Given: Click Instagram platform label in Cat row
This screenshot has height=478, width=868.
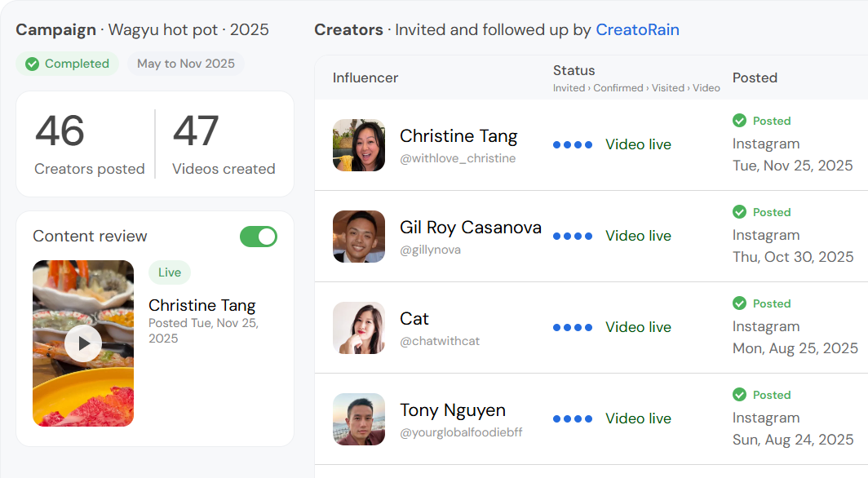Looking at the screenshot, I should pyautogui.click(x=766, y=327).
